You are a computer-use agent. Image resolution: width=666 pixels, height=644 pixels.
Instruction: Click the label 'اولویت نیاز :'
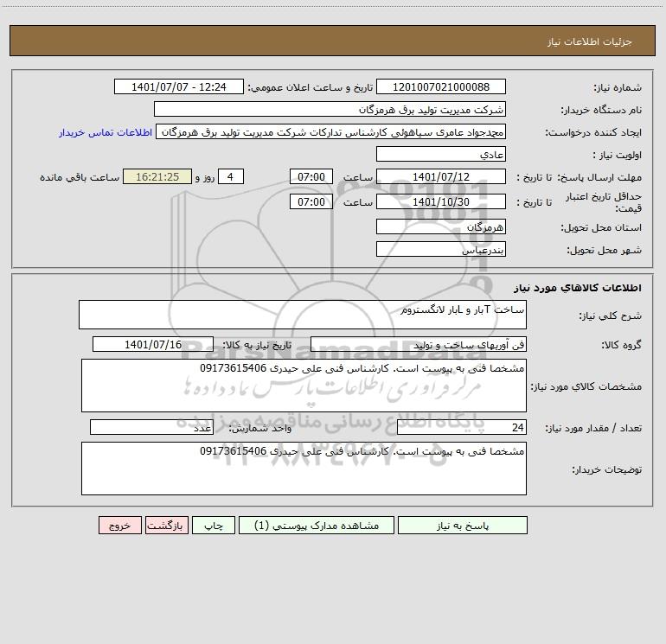pos(618,155)
